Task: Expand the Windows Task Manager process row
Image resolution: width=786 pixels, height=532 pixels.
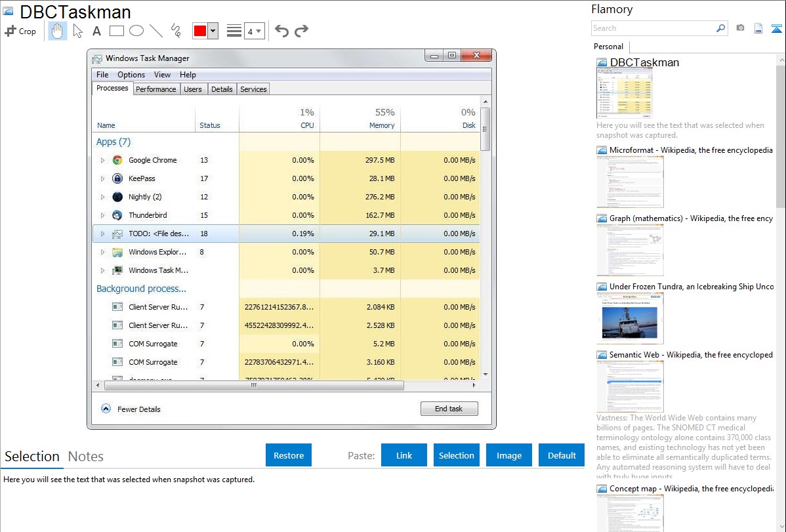Action: 102,271
